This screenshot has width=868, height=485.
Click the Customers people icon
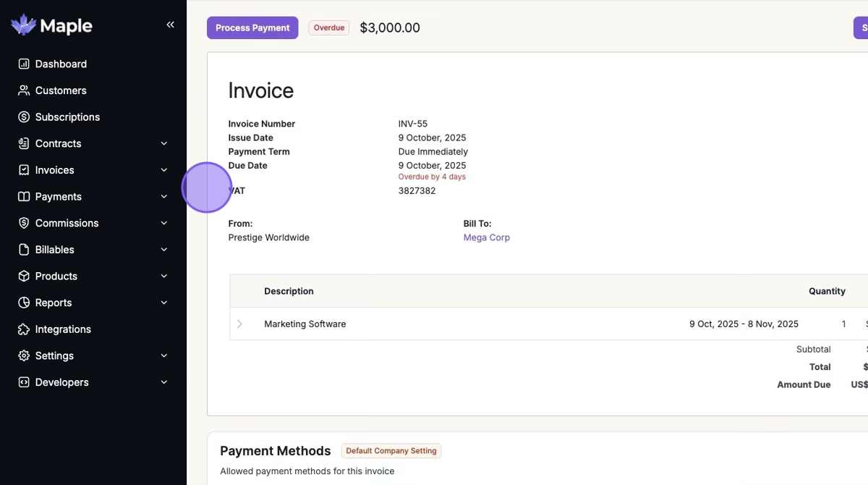[x=24, y=90]
